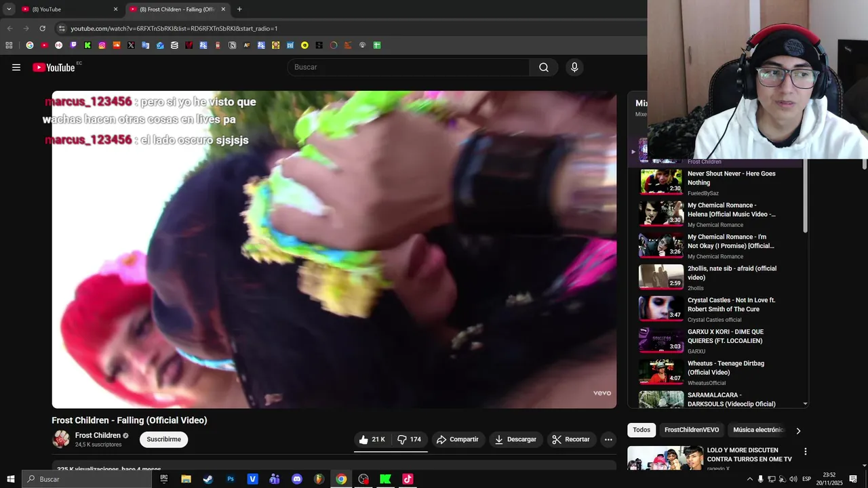Click the search magnifier button

(x=544, y=67)
